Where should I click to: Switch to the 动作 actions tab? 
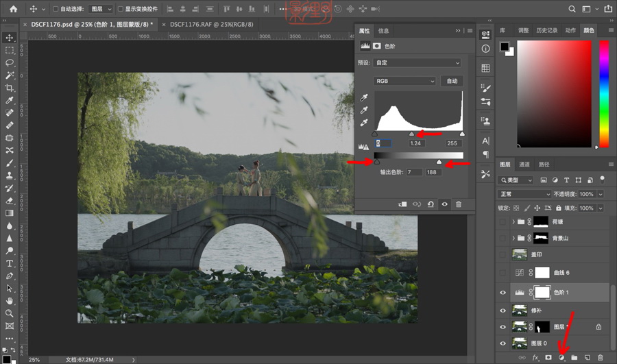[570, 30]
